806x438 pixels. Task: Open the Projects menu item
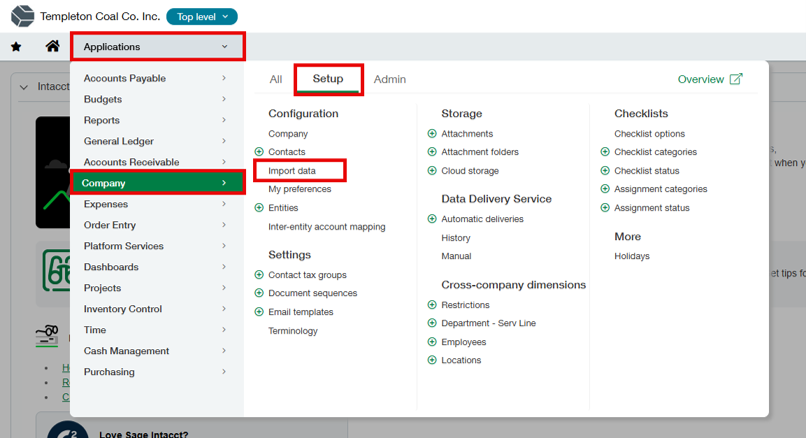click(157, 288)
